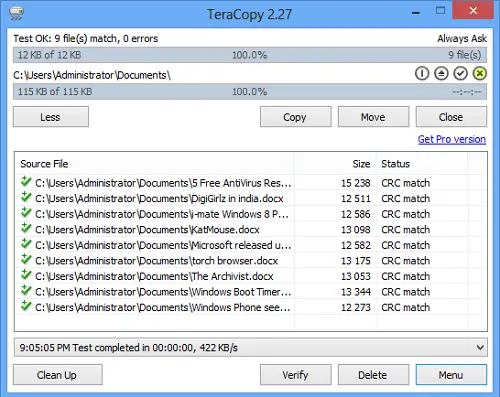The image size is (500, 397).
Task: Collapse the panel with Less button
Action: point(51,117)
